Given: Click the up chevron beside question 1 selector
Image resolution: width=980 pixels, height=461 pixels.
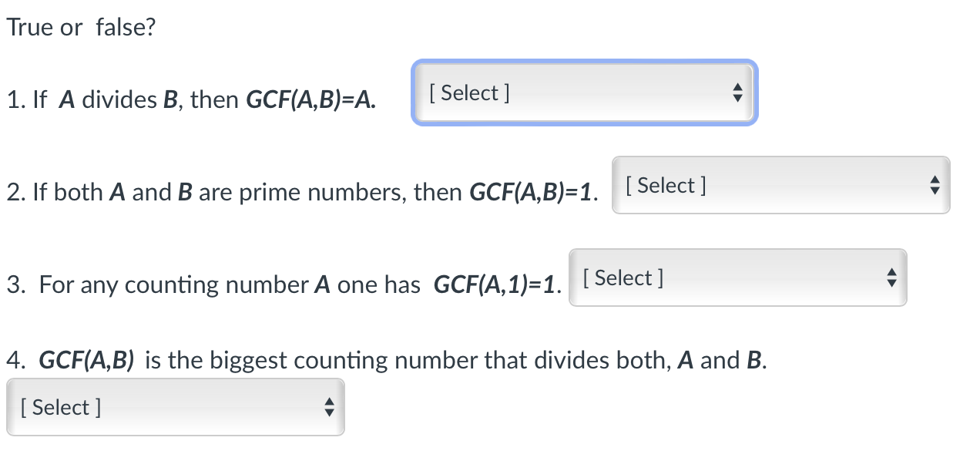Looking at the screenshot, I should 737,88.
